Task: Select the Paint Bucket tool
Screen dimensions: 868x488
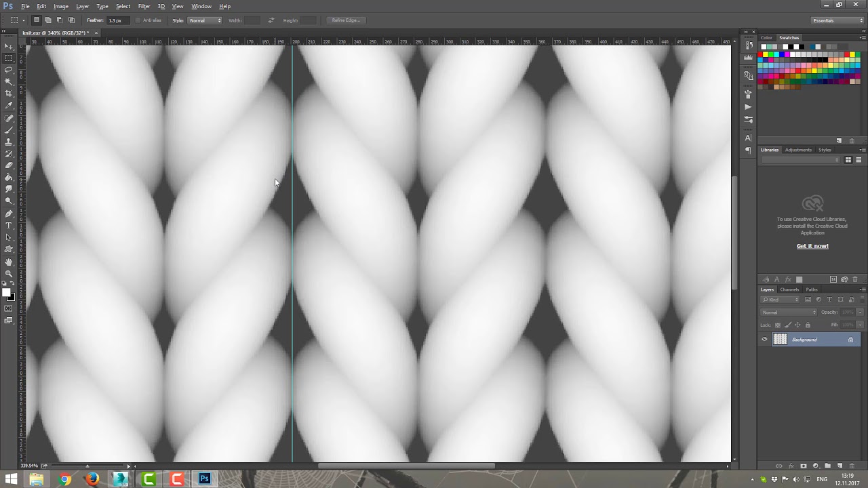Action: tap(9, 178)
